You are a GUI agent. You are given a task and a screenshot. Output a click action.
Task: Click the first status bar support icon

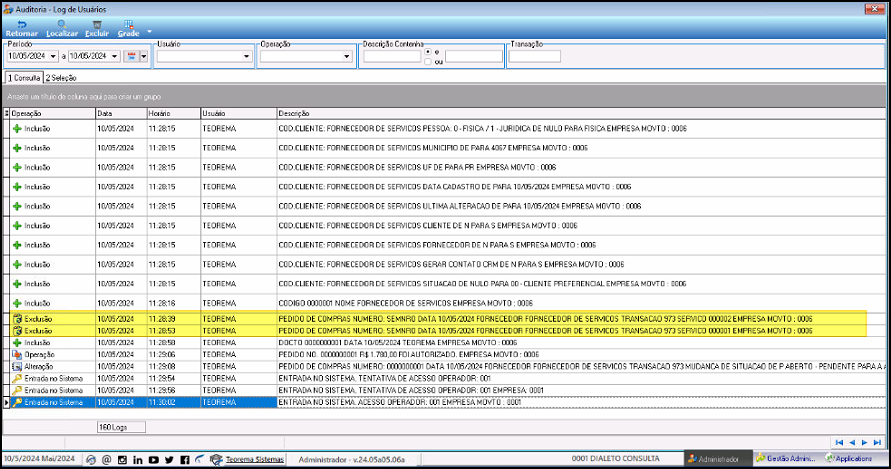(x=91, y=459)
